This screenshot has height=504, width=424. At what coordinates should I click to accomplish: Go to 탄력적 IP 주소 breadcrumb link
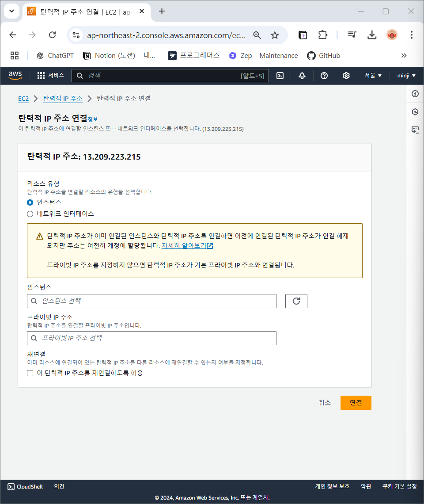pyautogui.click(x=63, y=99)
